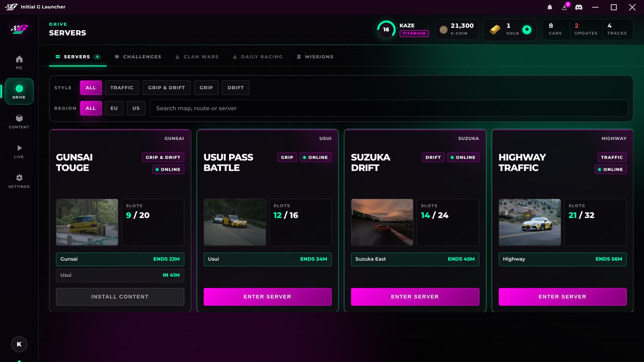644x362 pixels.
Task: Open the notifications bell
Action: tap(550, 7)
